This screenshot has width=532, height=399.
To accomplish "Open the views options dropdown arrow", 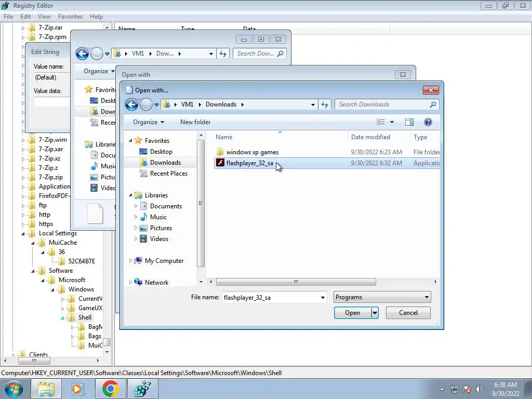I will pyautogui.click(x=392, y=122).
